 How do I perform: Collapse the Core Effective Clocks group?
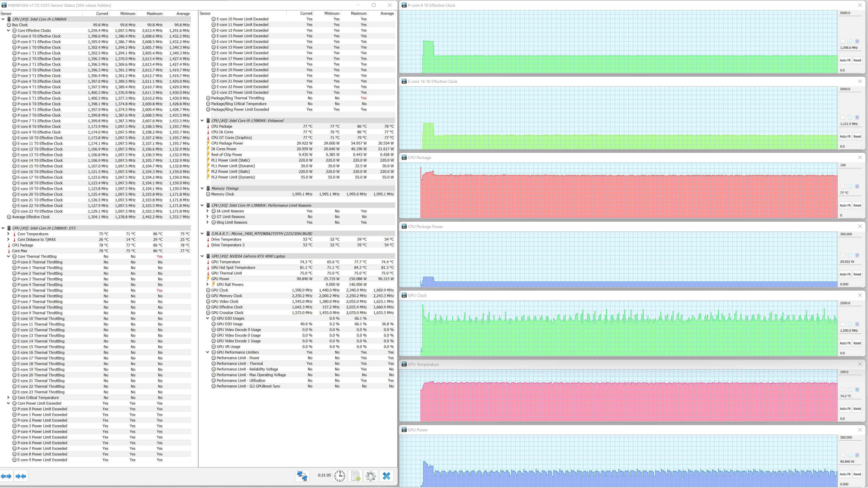click(8, 31)
